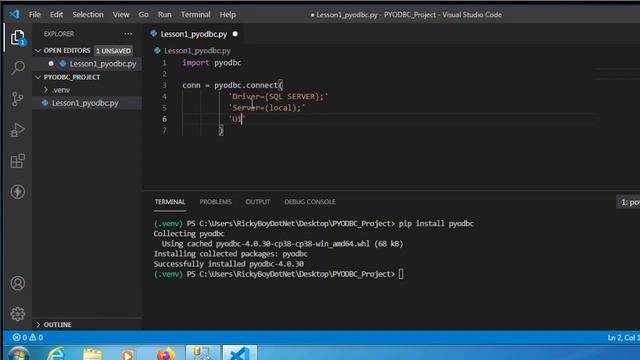640x360 pixels.
Task: Switch to the Output panel tab
Action: tap(258, 202)
